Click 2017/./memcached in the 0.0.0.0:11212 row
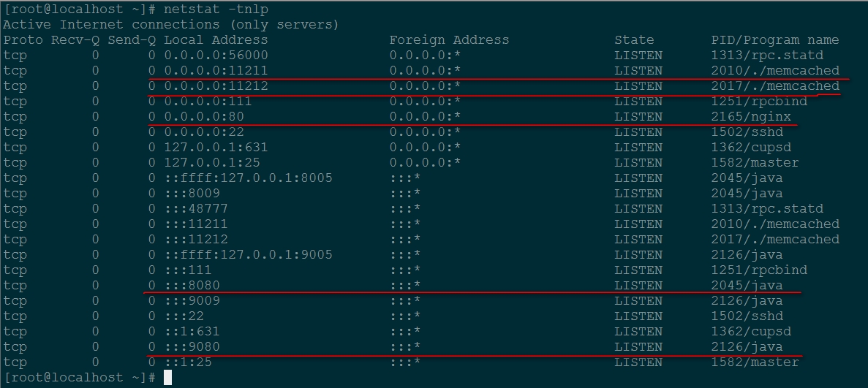The image size is (868, 388). [775, 85]
